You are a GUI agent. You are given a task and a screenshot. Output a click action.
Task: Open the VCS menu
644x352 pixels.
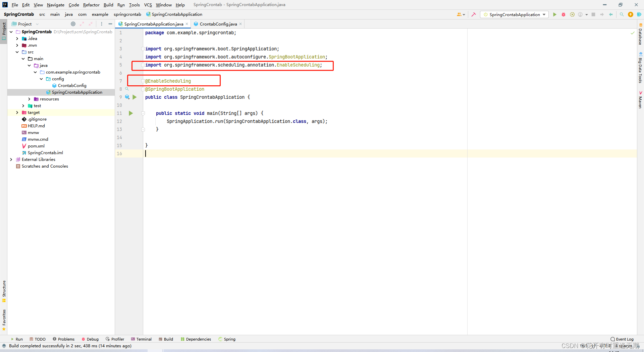(148, 5)
